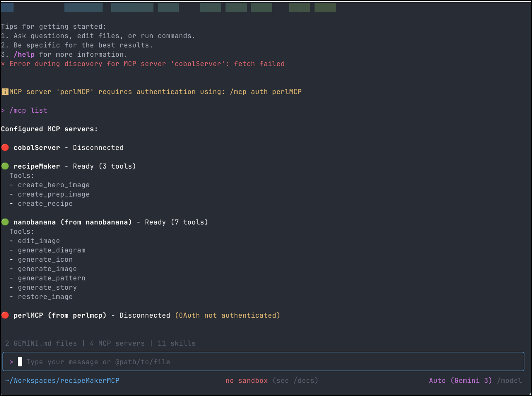Select the '4 MCP servers' status item
This screenshot has height=396, width=532.
tap(117, 343)
